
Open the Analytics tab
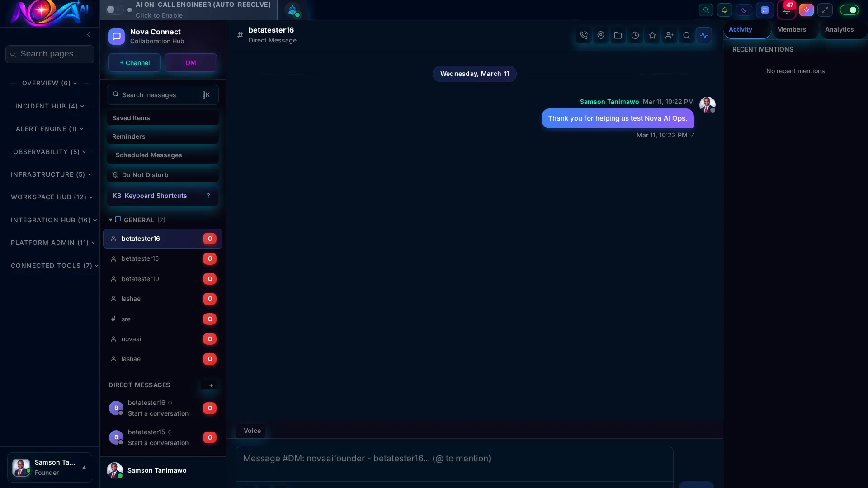(x=839, y=29)
